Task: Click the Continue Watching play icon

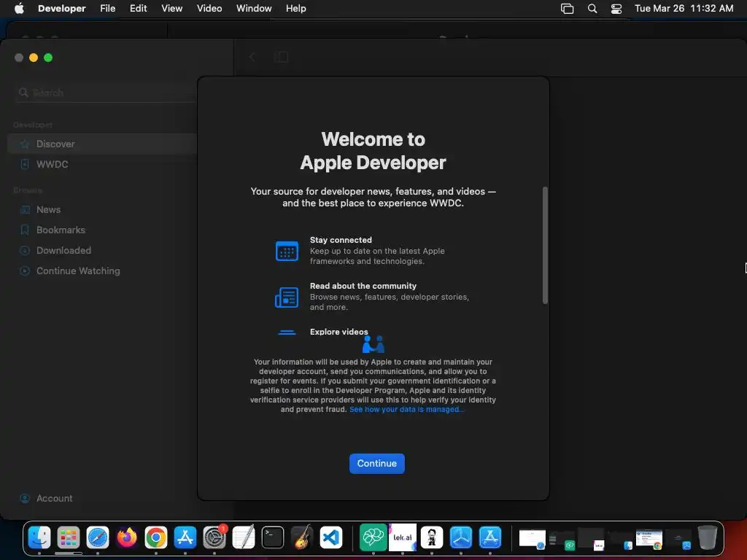Action: point(25,271)
